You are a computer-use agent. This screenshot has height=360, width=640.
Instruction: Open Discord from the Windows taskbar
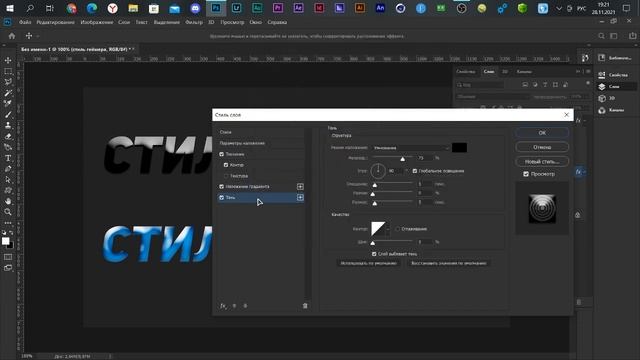pos(195,8)
